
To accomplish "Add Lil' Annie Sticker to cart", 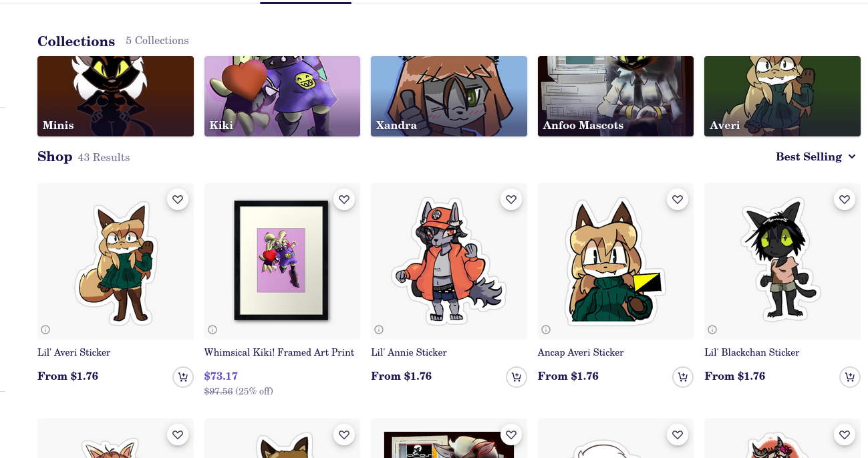I will pos(516,377).
